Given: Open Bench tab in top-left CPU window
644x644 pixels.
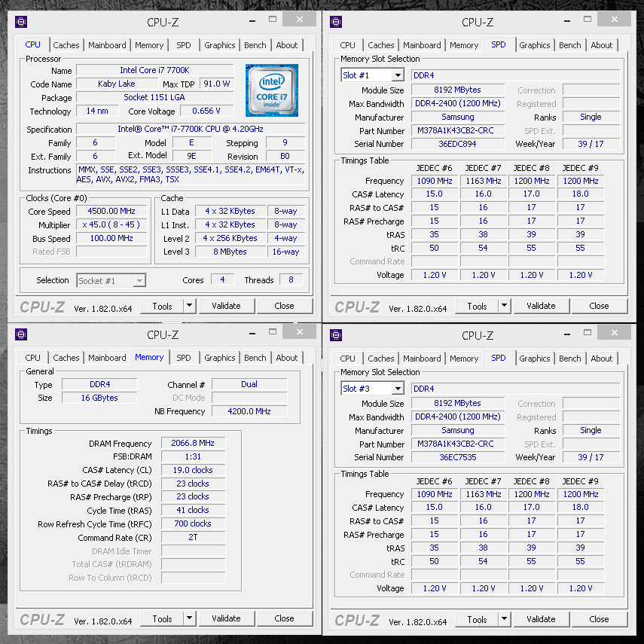Looking at the screenshot, I should [255, 45].
